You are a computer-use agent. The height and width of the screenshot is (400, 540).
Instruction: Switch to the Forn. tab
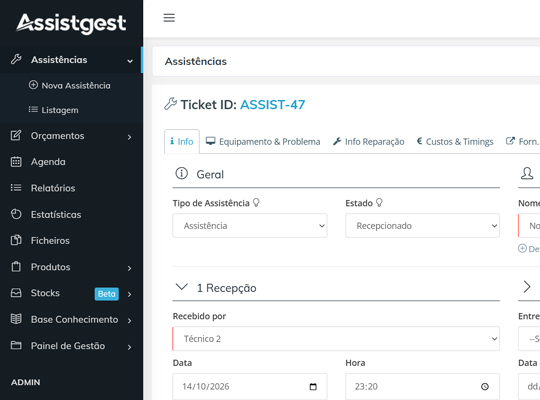tap(522, 142)
